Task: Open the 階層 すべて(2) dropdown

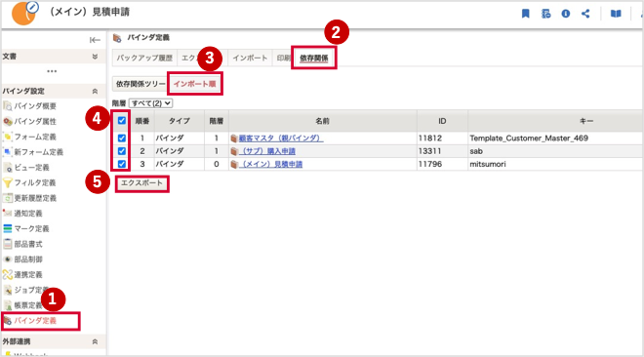Action: coord(150,103)
